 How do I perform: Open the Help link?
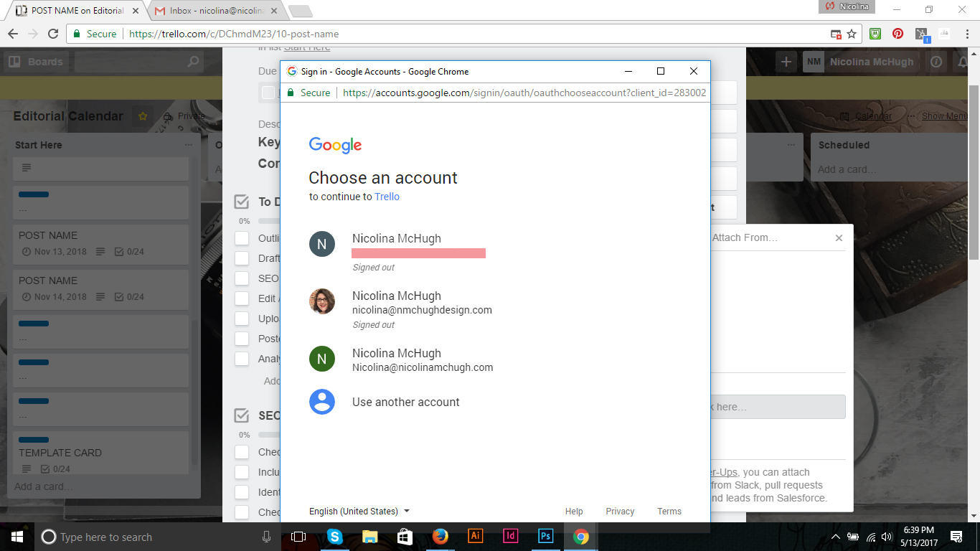click(x=574, y=512)
